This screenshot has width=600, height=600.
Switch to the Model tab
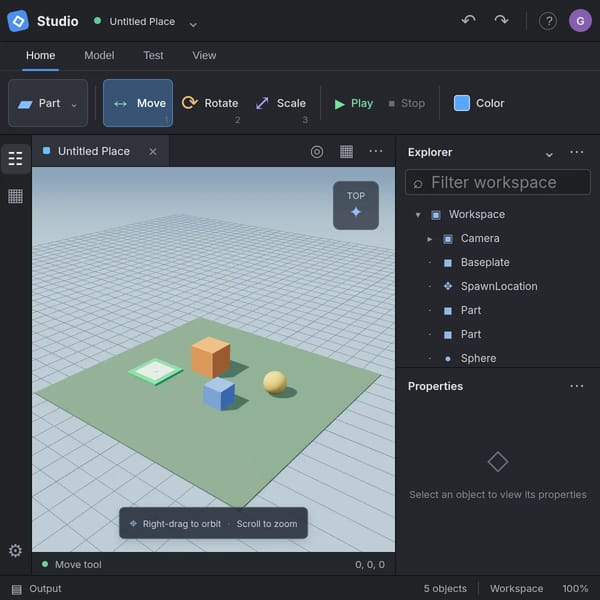click(99, 55)
